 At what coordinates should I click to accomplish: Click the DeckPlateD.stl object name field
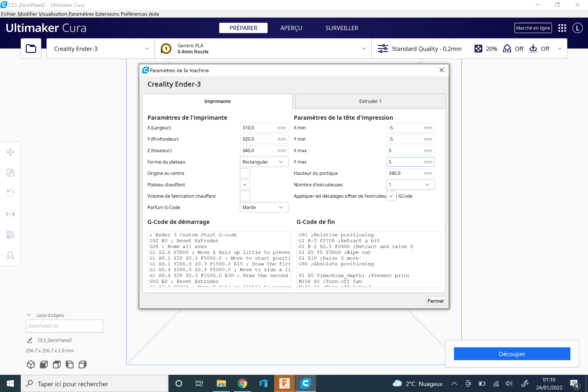[x=64, y=326]
